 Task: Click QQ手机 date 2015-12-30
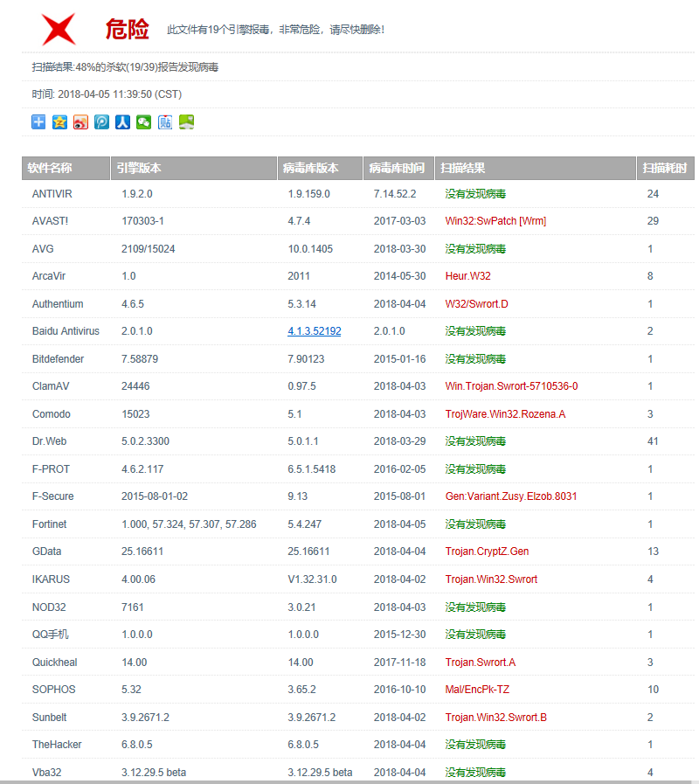click(399, 634)
